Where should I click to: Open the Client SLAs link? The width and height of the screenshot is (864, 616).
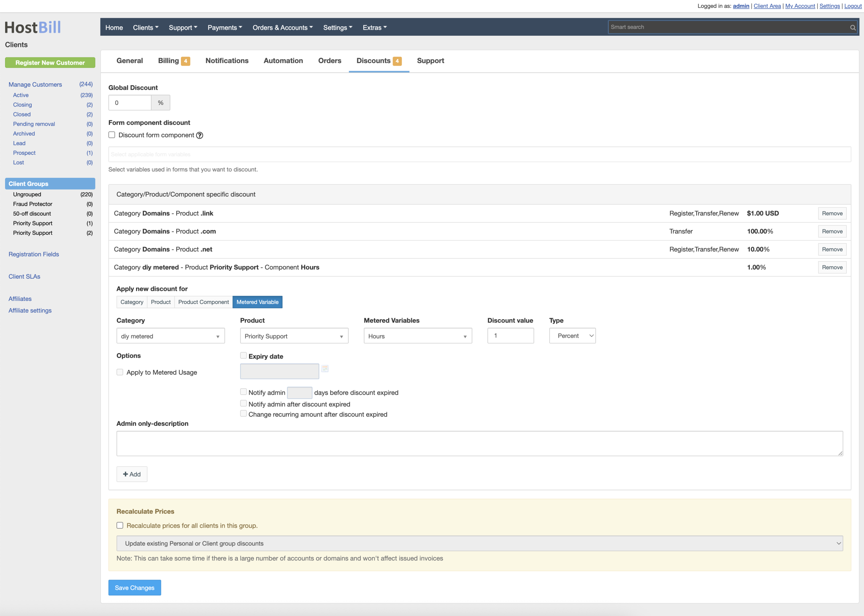pyautogui.click(x=24, y=277)
